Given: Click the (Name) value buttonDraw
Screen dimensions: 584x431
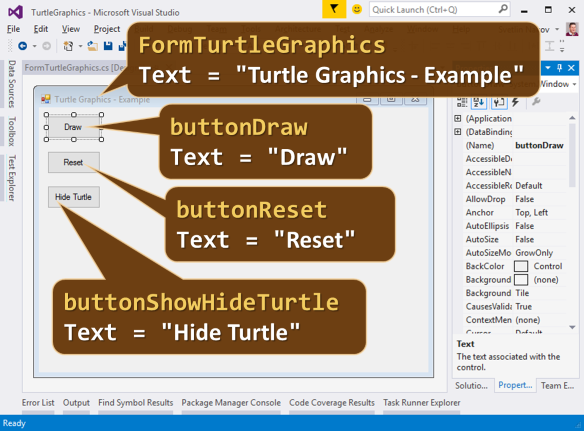Looking at the screenshot, I should (x=539, y=145).
